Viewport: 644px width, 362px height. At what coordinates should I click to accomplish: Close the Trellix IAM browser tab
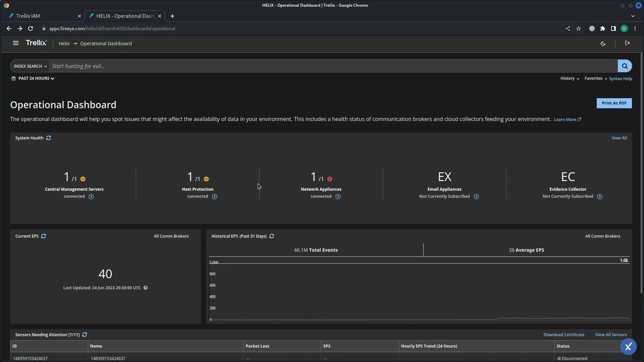[x=79, y=16]
